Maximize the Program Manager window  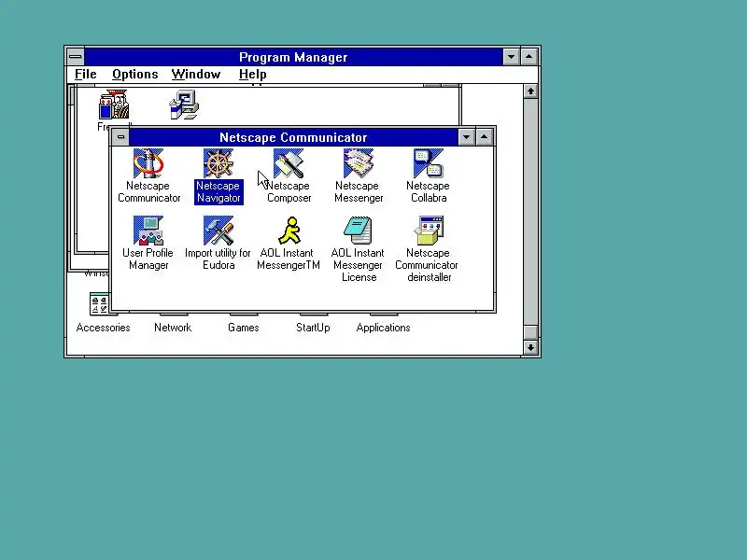pos(529,57)
